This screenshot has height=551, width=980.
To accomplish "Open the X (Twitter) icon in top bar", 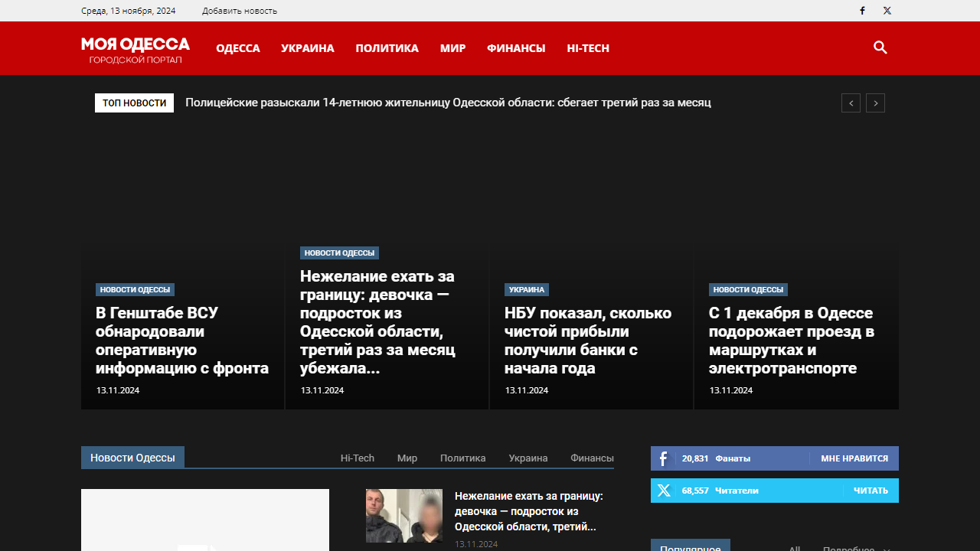I will click(x=887, y=11).
